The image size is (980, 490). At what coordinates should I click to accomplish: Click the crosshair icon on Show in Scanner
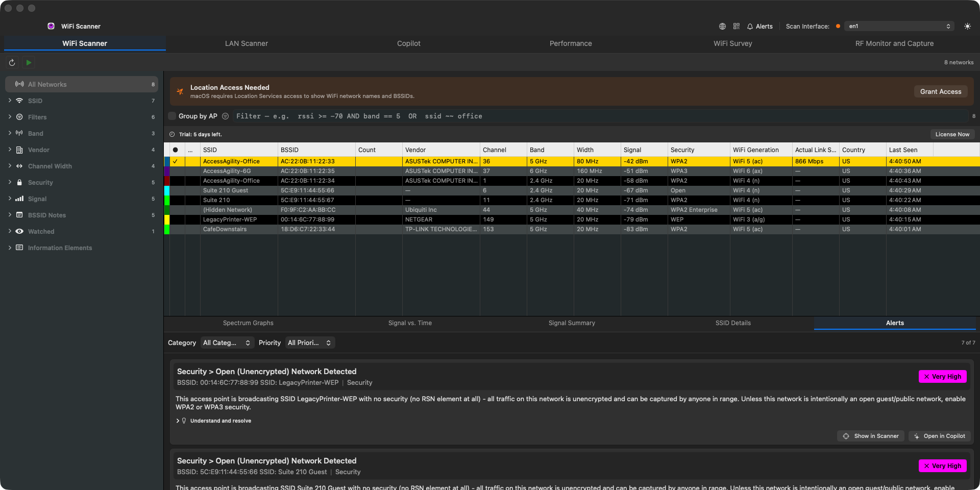(x=846, y=436)
